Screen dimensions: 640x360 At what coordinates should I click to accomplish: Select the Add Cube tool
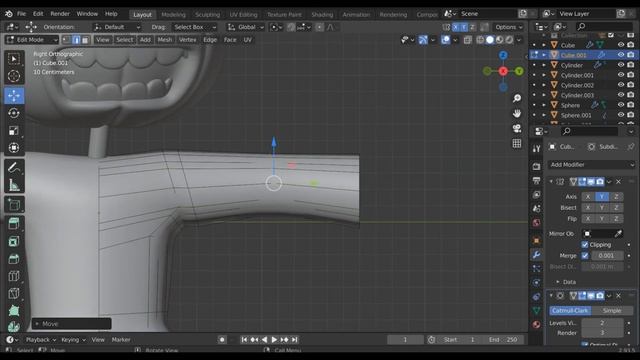pos(14,204)
